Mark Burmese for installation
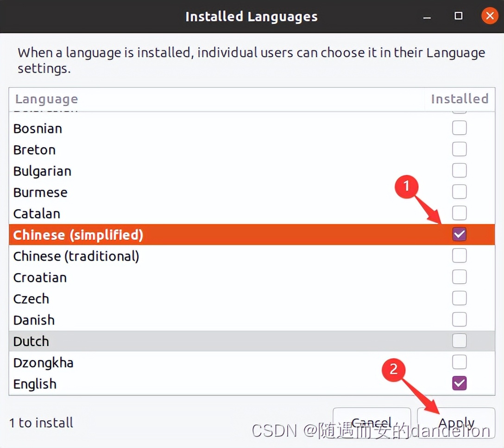 coord(459,192)
